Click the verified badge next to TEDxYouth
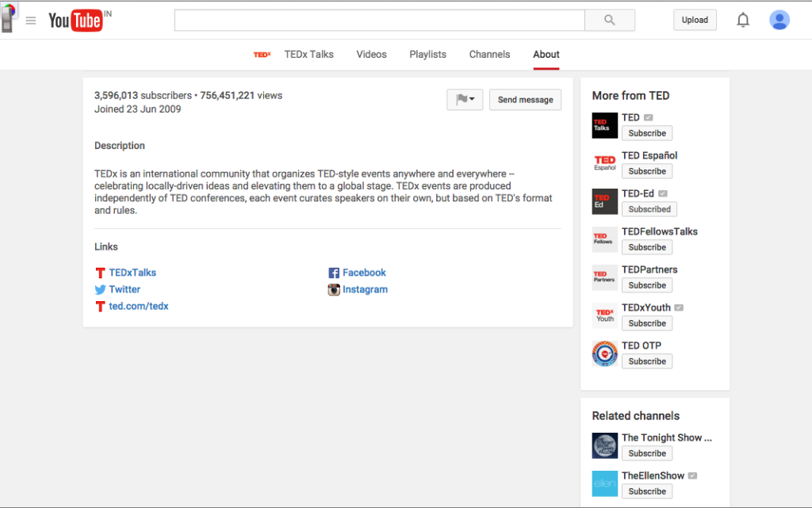812x508 pixels. [679, 307]
